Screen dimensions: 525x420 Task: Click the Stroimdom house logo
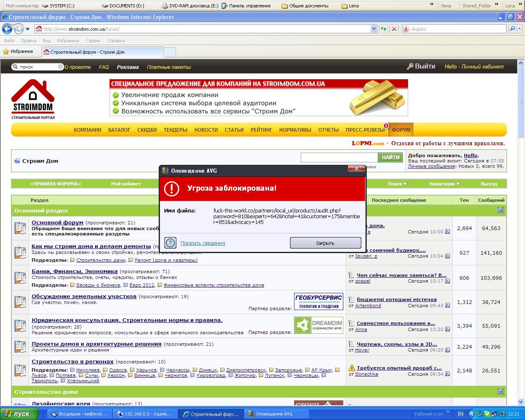point(33,99)
